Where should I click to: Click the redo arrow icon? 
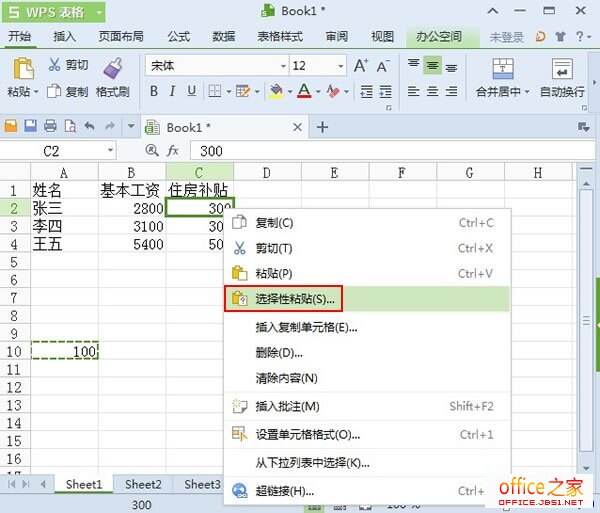click(109, 126)
